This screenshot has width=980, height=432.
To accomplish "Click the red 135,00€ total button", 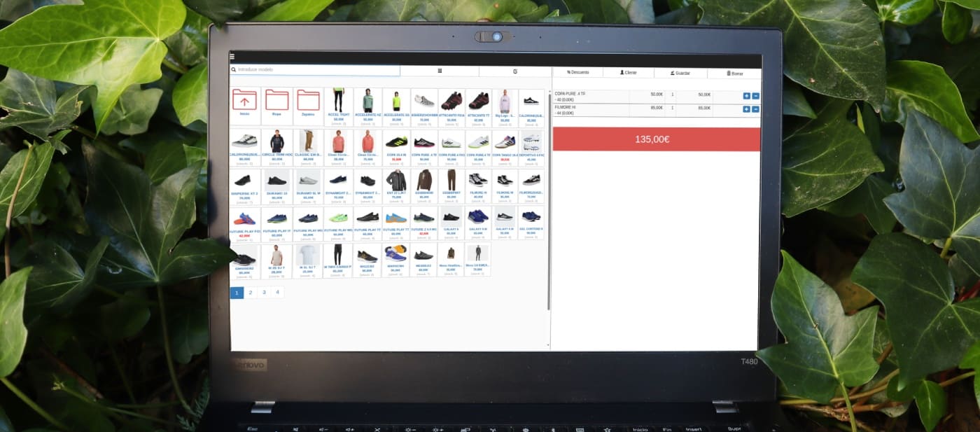I will [656, 139].
